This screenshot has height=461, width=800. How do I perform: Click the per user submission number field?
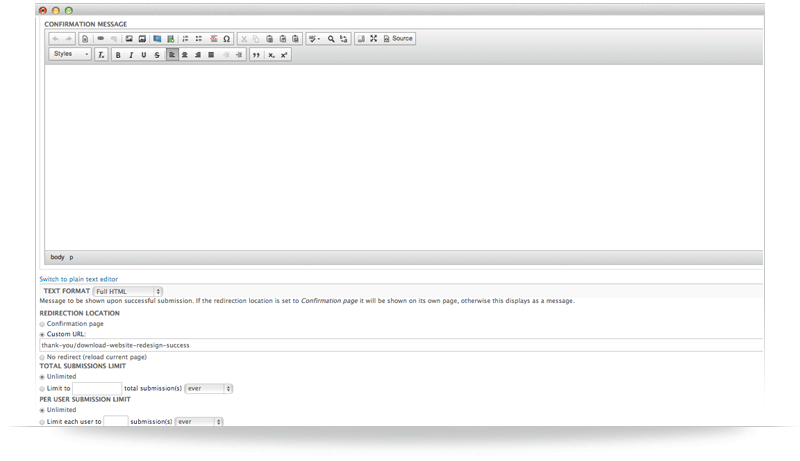116,422
